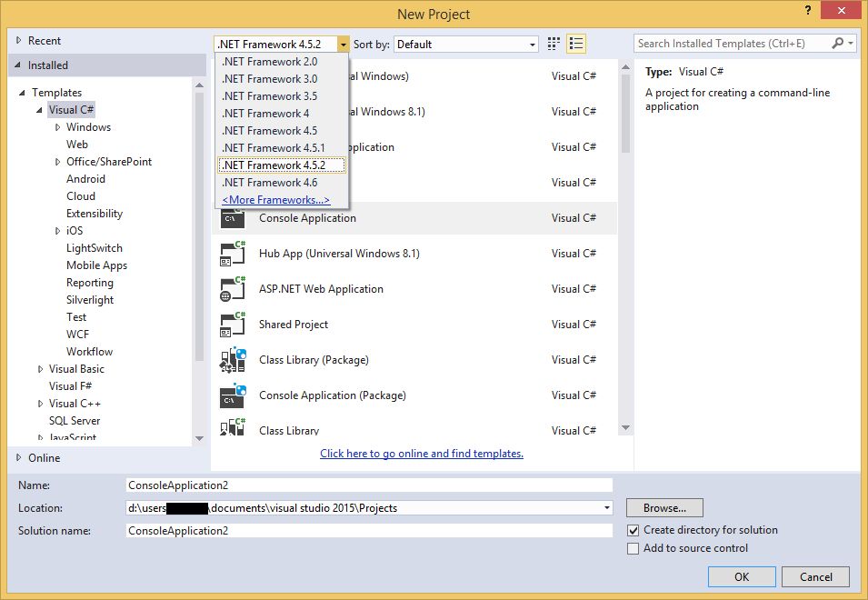Image resolution: width=868 pixels, height=600 pixels.
Task: Select the Workflow tree item
Action: [x=90, y=352]
